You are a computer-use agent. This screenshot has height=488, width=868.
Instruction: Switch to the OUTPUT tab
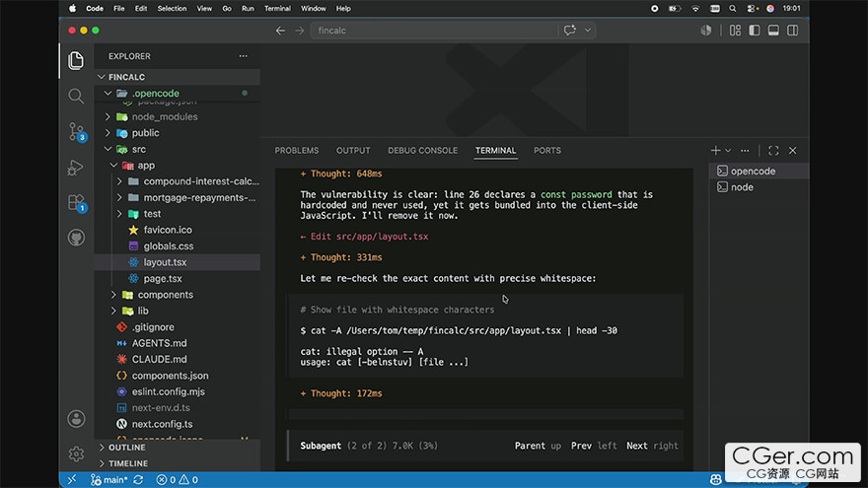click(353, 151)
